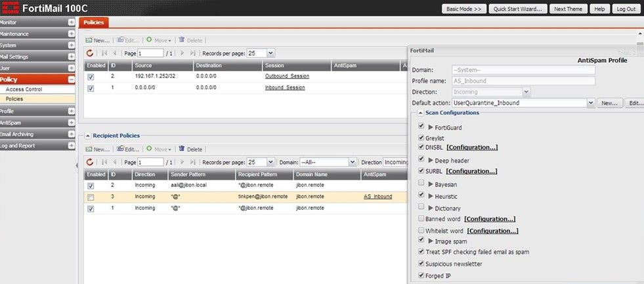Click the Log Out button
Viewport: 644px width, 284px height.
point(626,9)
